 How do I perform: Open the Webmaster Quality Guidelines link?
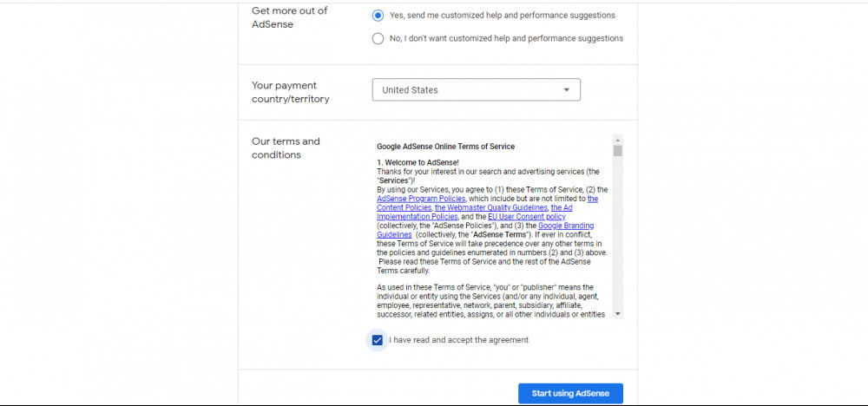[491, 207]
